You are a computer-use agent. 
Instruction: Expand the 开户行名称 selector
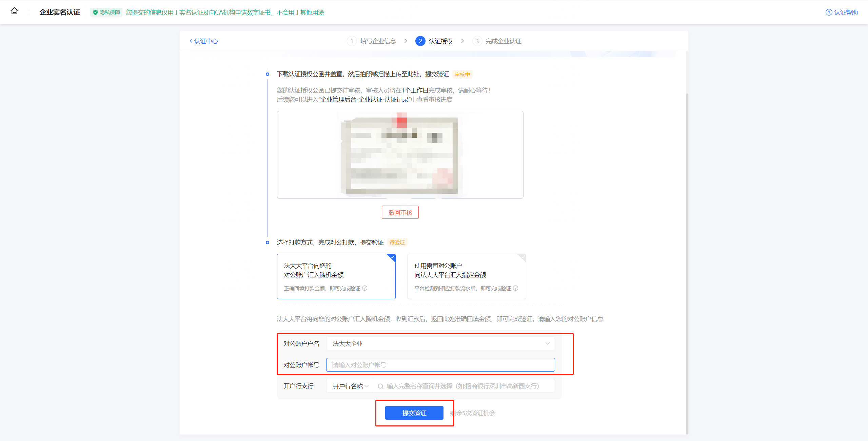350,386
